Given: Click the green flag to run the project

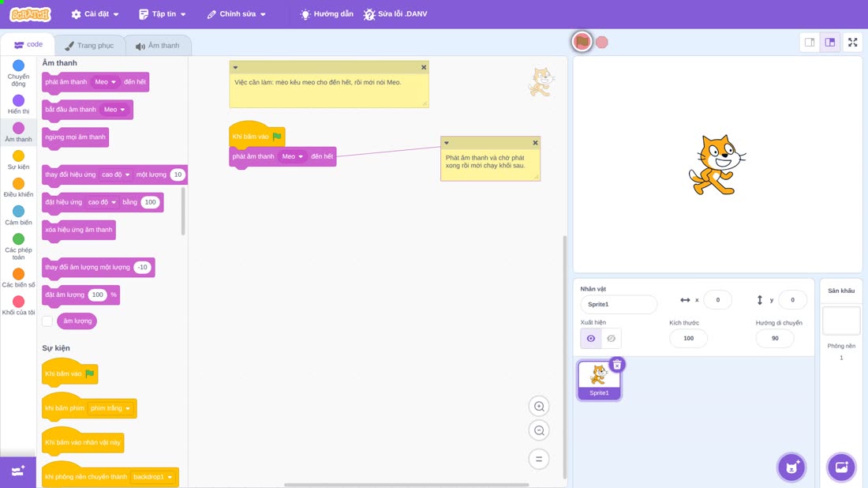Looking at the screenshot, I should coord(582,42).
